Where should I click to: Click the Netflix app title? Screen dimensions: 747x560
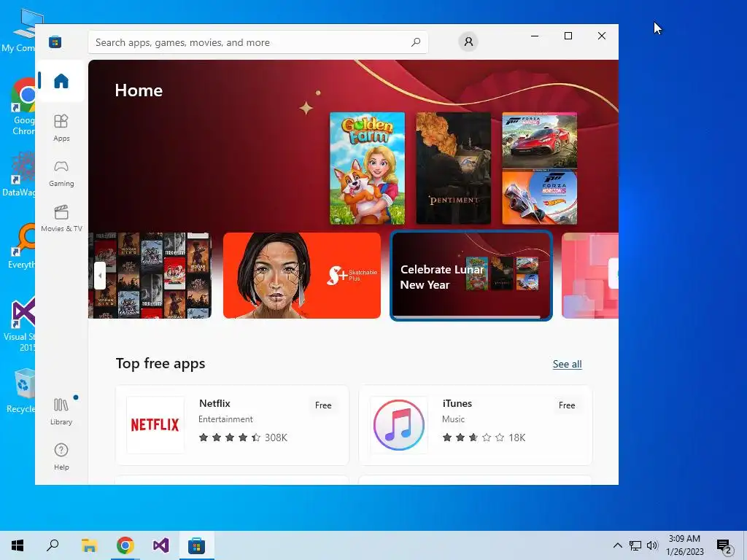(x=214, y=403)
